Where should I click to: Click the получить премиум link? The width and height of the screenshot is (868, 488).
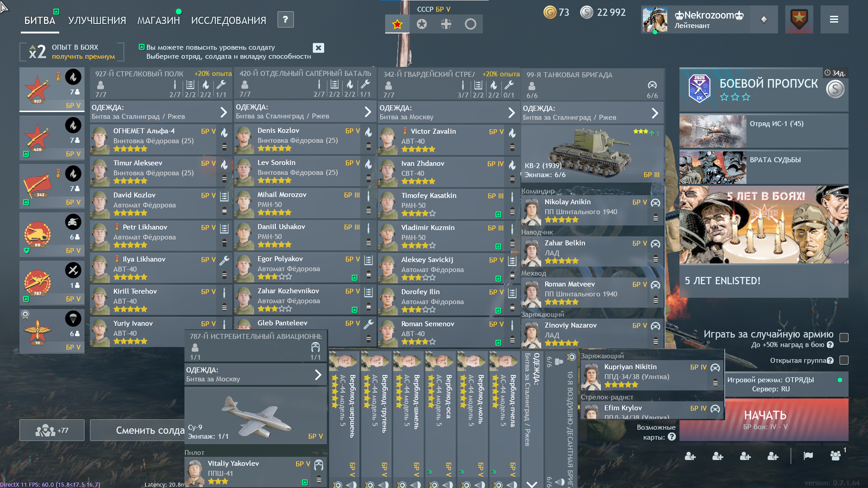(83, 56)
